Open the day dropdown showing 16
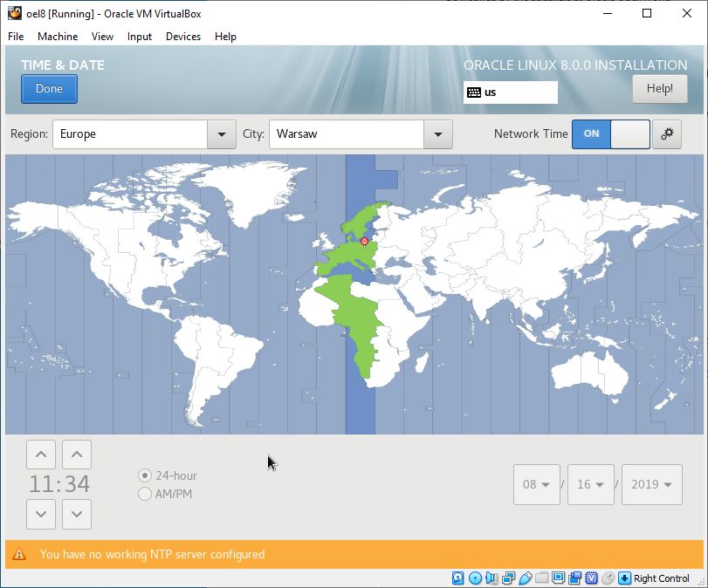Screen dimensions: 708x588 click(x=591, y=484)
